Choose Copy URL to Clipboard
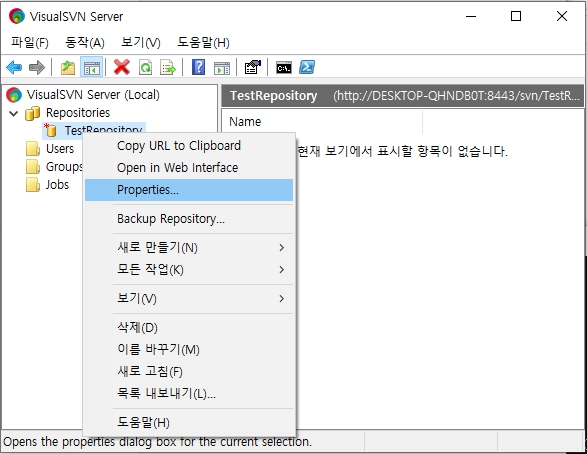Screen dimensions: 587x454 189,146
